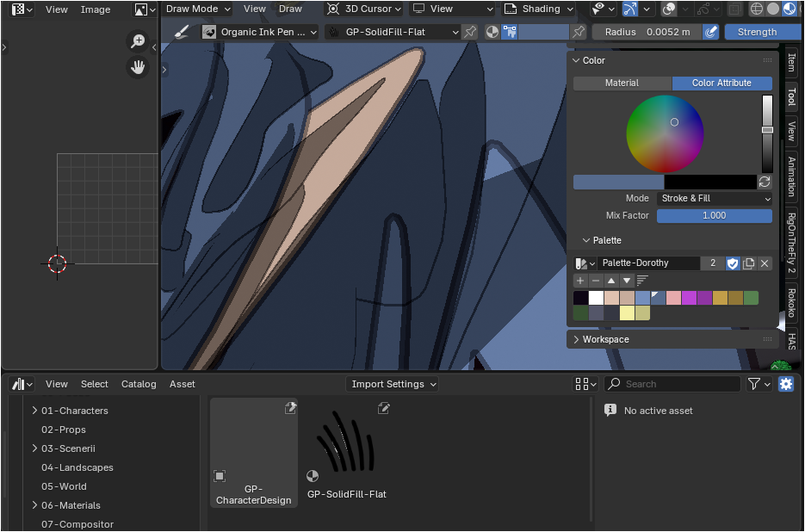This screenshot has height=532, width=805.
Task: Duplicate the Palette-Dorothy datablock
Action: [x=748, y=263]
